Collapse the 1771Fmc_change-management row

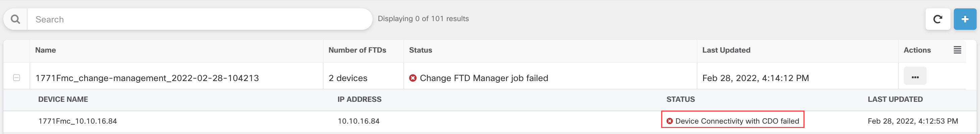[x=16, y=77]
